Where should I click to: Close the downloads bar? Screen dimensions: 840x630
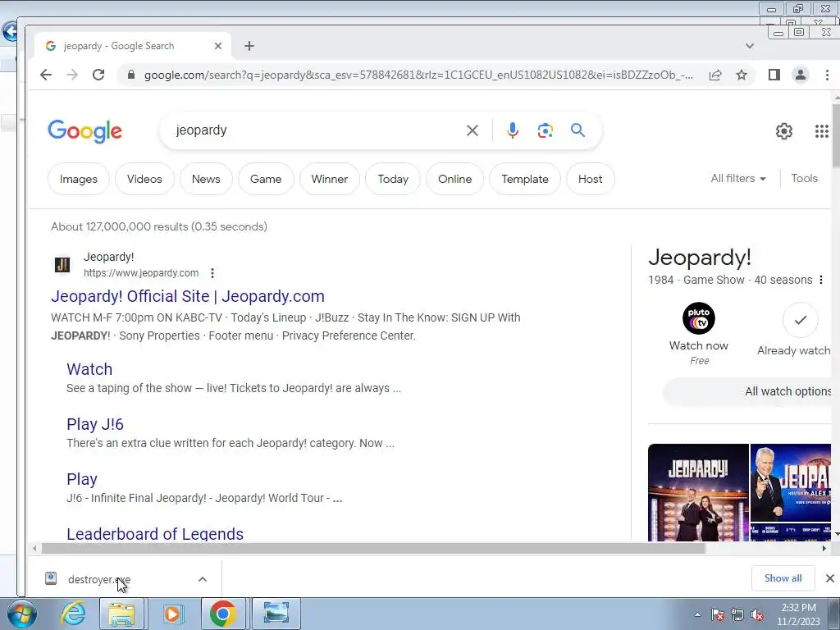coord(830,578)
